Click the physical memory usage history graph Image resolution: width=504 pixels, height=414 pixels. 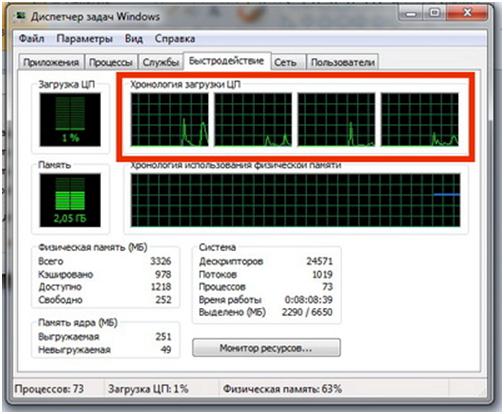(295, 200)
